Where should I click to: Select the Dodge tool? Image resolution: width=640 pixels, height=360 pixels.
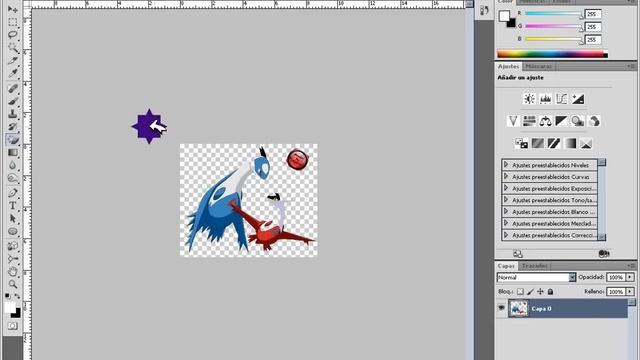pos(13,178)
